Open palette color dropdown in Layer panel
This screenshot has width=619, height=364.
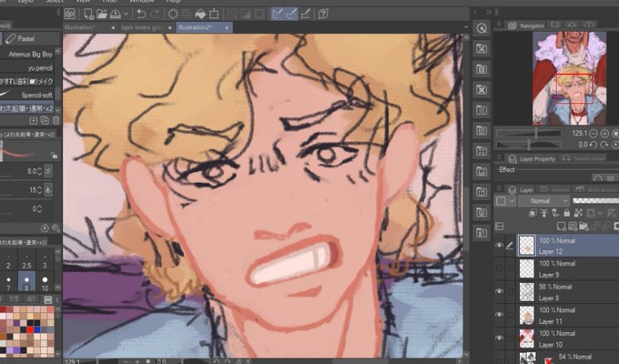pos(505,201)
